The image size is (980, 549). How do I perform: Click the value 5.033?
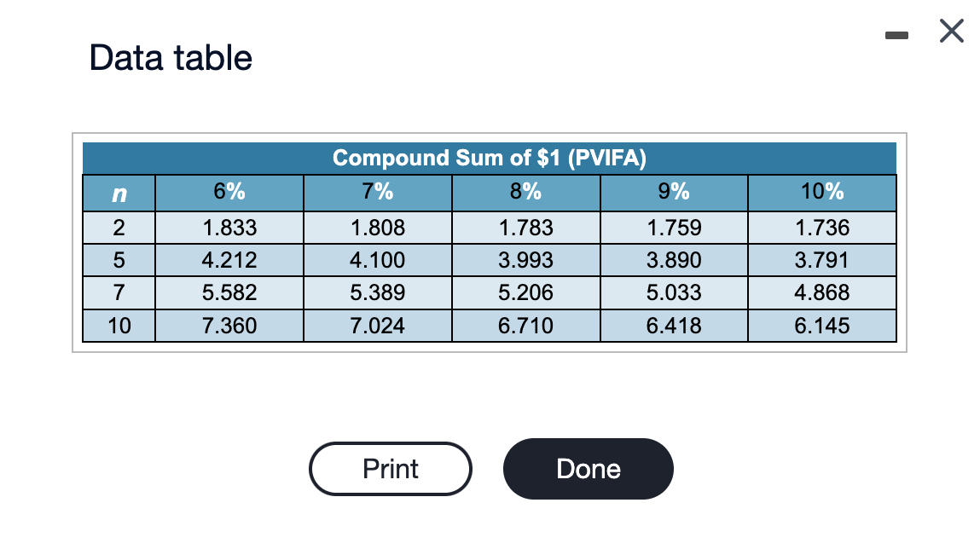click(x=674, y=292)
